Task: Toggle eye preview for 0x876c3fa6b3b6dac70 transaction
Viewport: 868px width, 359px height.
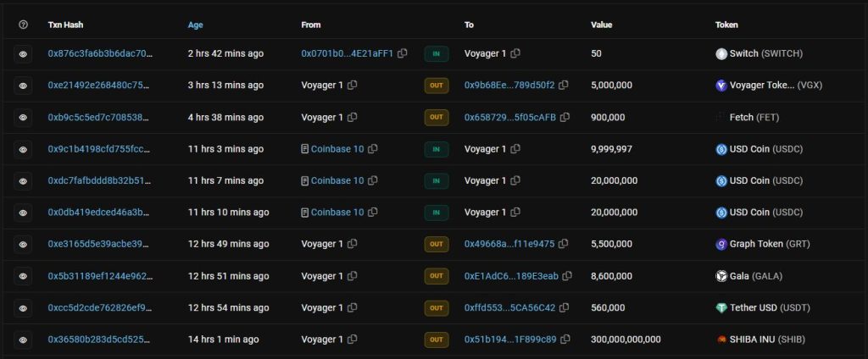Action: (x=24, y=53)
